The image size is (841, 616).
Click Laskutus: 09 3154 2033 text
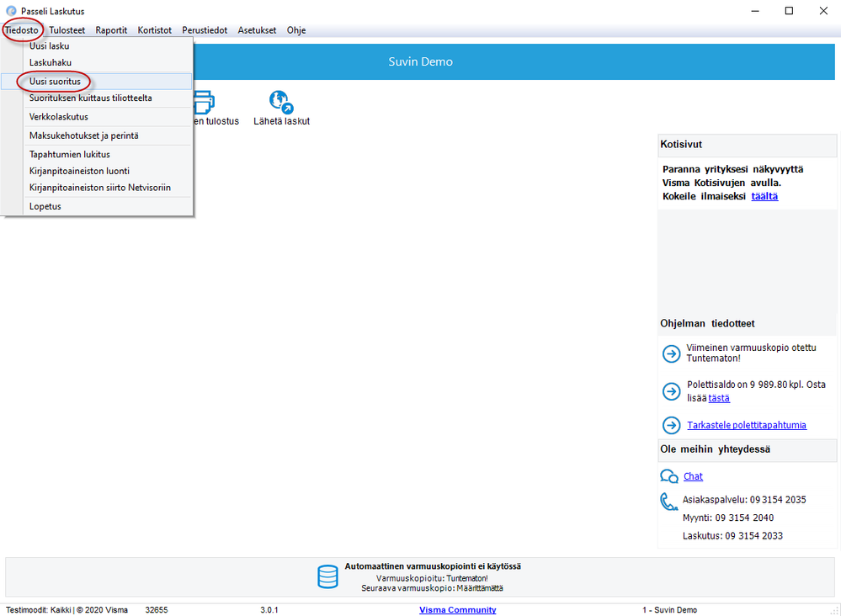point(732,536)
